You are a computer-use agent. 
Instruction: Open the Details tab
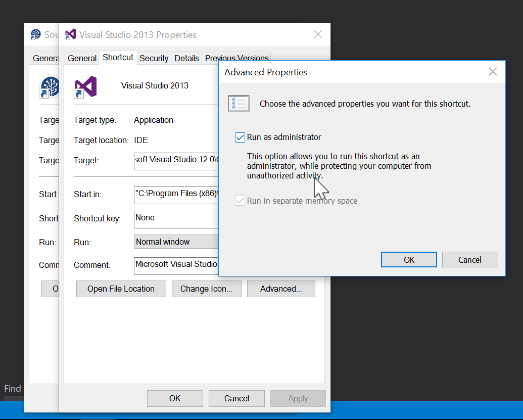tap(186, 58)
